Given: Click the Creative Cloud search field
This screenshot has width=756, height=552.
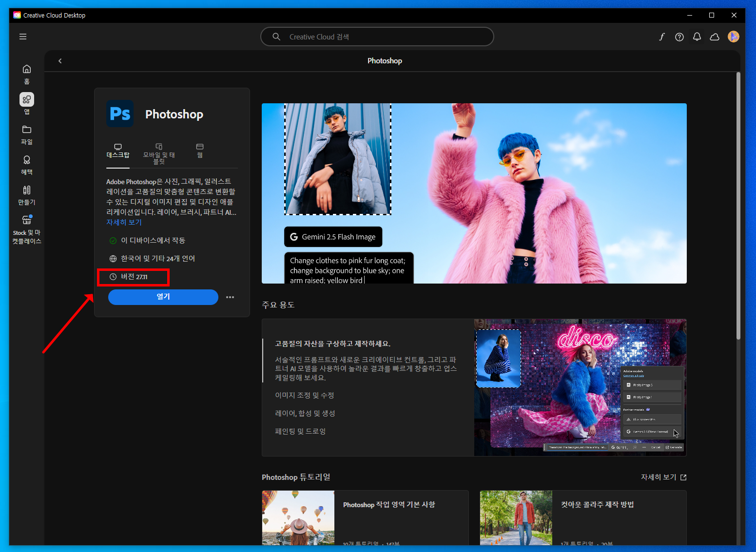Looking at the screenshot, I should pyautogui.click(x=377, y=37).
